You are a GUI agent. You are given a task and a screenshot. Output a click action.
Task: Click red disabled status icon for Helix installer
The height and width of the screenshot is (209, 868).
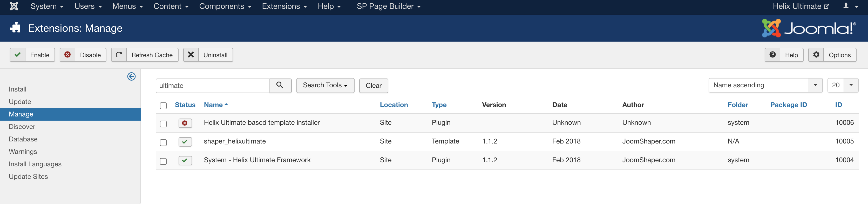pyautogui.click(x=185, y=123)
